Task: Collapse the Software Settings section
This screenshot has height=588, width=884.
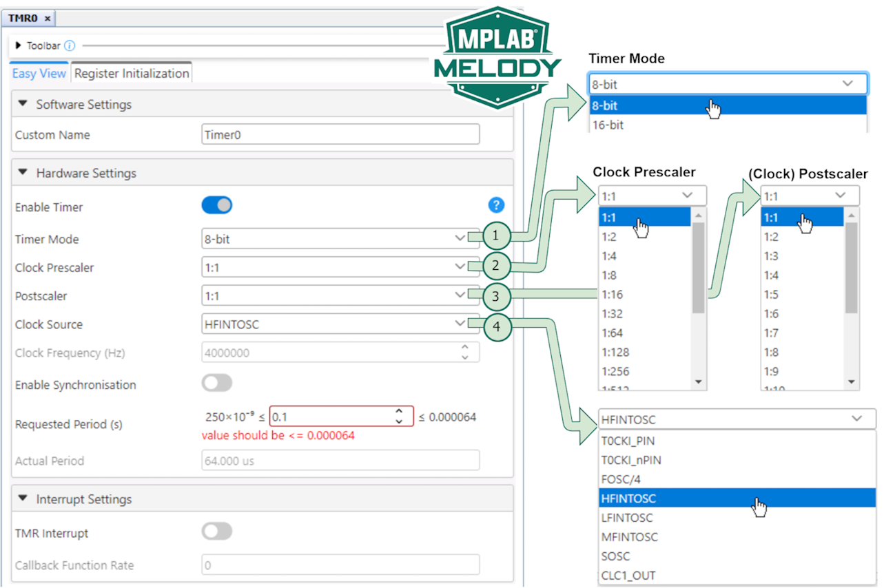Action: (x=23, y=105)
